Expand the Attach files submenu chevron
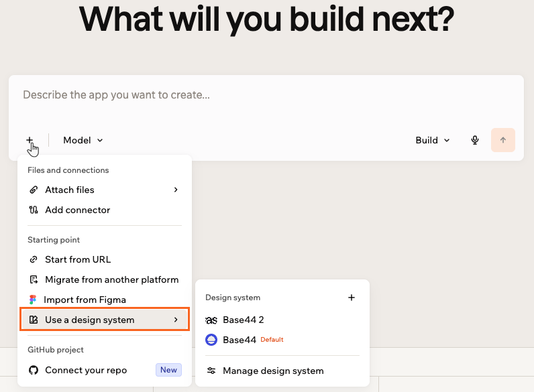This screenshot has height=392, width=534. (176, 190)
